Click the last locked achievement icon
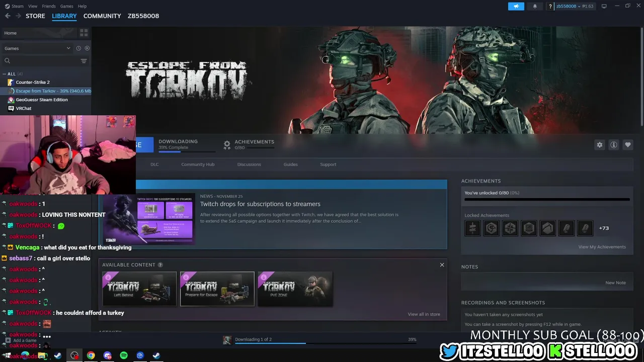Viewport: 644px width, 362px height. tap(585, 228)
